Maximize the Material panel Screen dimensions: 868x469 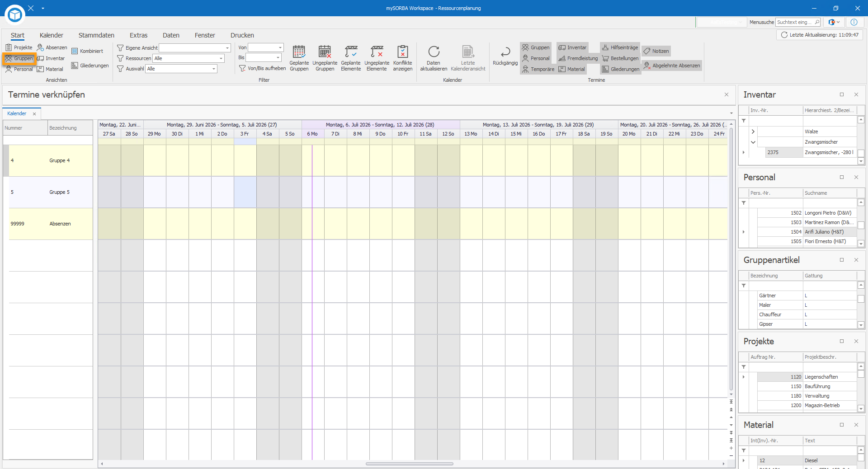[842, 425]
